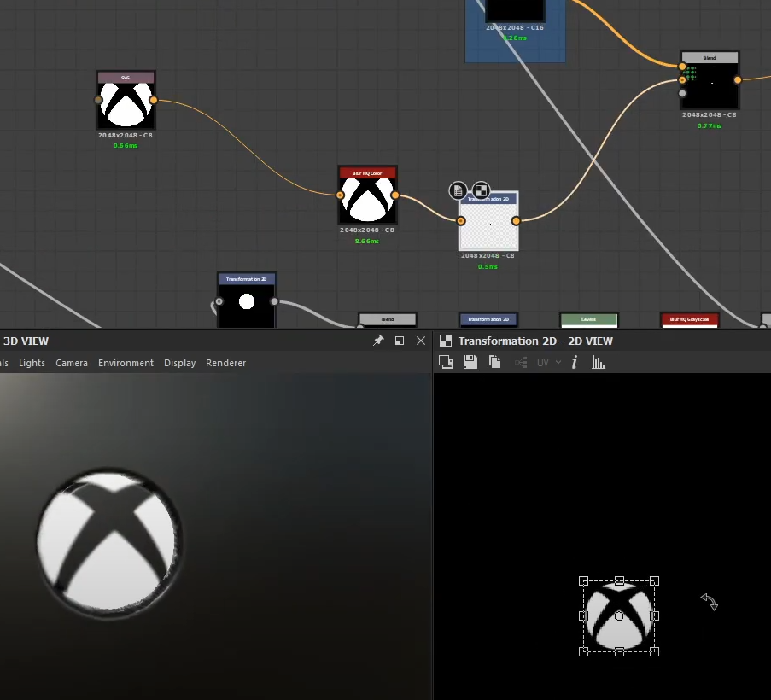
Task: Click the '0.66ms' timing label under SVG node
Action: 126,145
